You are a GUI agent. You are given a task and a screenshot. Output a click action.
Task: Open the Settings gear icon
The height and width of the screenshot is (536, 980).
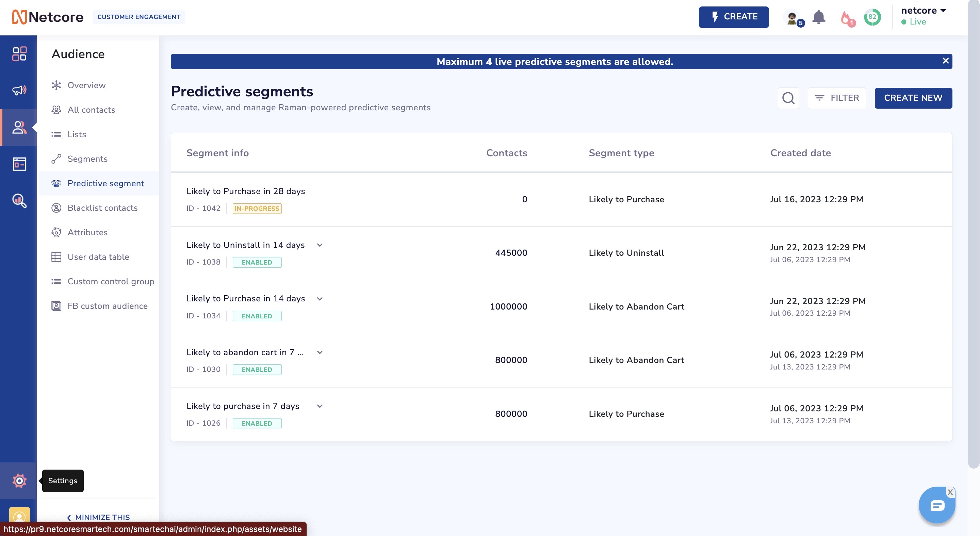click(19, 481)
